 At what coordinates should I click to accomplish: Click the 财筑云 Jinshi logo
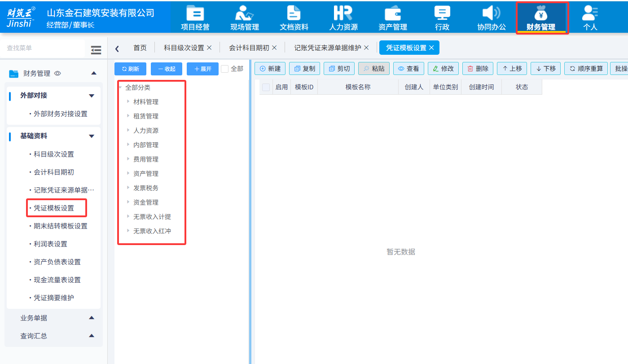[x=21, y=17]
